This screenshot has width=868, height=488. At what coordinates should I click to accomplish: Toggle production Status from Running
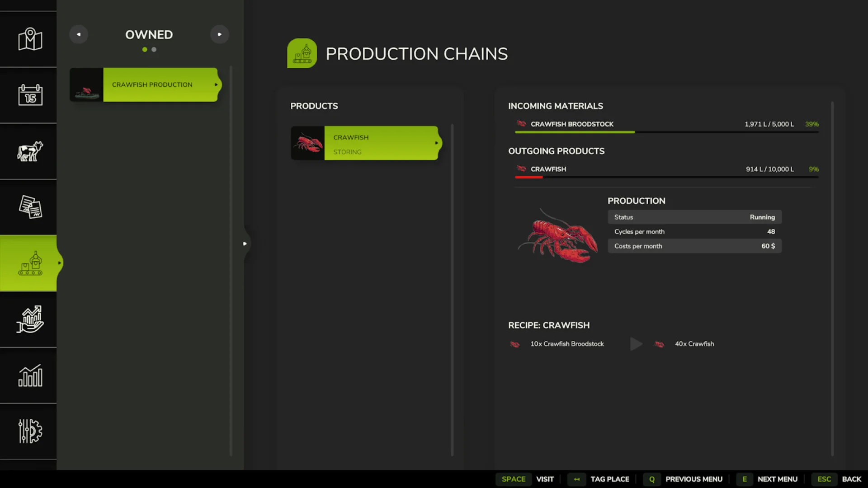[x=762, y=217]
